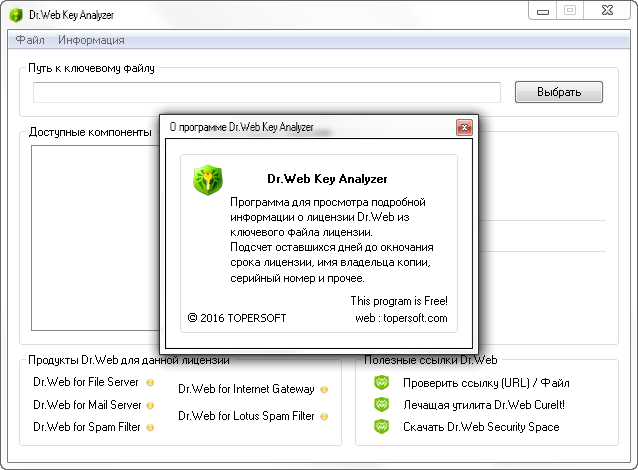
Task: Click Dr.Web for Mail Server label
Action: [87, 405]
